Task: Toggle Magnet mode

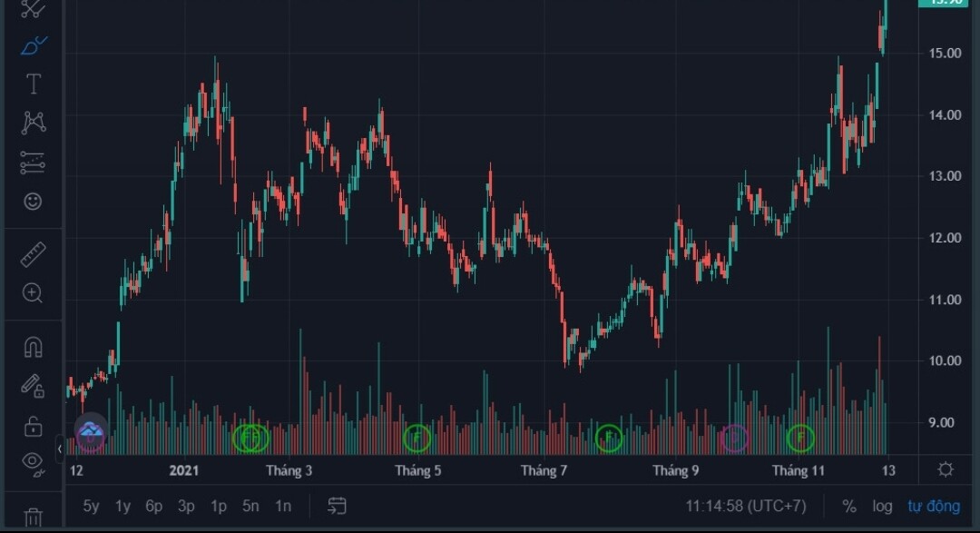Action: point(34,347)
